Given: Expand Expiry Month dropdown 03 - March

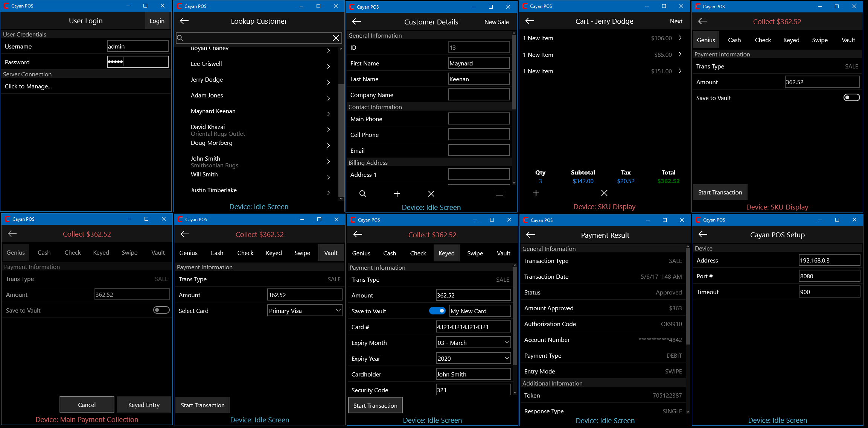Looking at the screenshot, I should [473, 343].
